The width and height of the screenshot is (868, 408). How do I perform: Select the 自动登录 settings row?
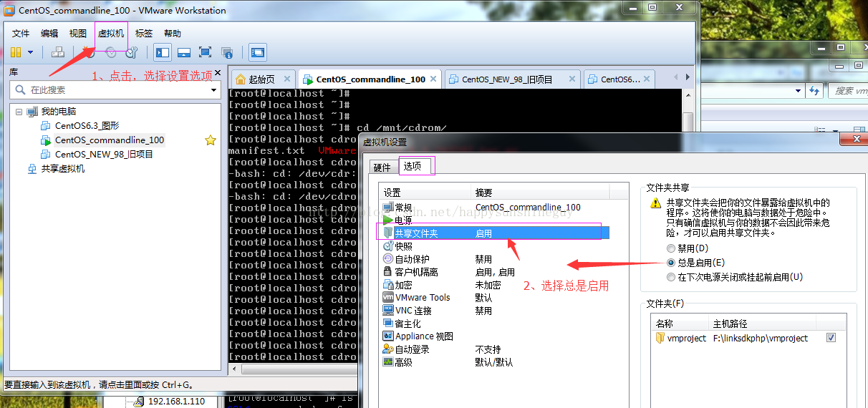pos(494,349)
